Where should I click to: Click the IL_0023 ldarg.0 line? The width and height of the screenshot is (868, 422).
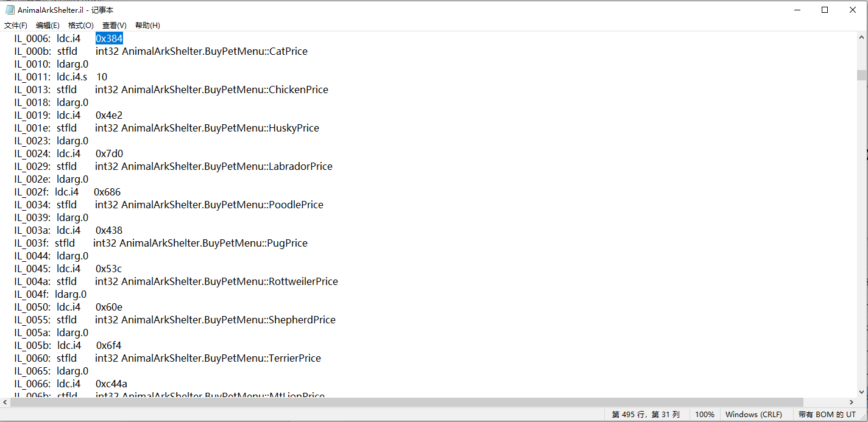point(51,141)
